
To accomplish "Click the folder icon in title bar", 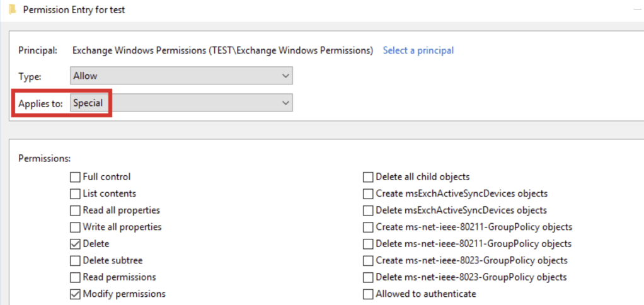I will coord(11,11).
